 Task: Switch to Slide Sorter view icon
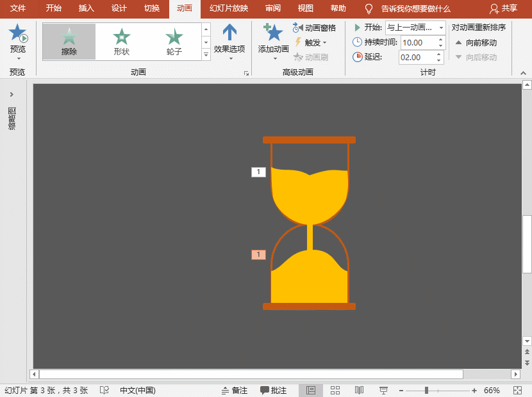(335, 391)
